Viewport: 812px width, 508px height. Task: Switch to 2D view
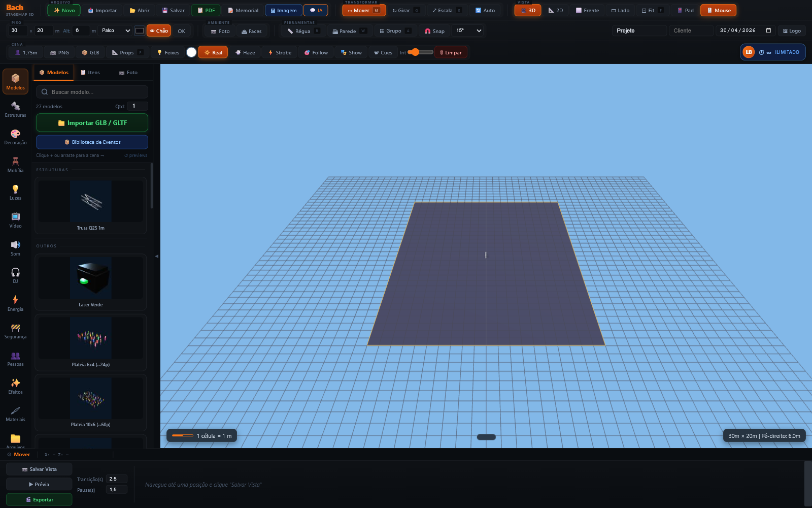tap(555, 10)
